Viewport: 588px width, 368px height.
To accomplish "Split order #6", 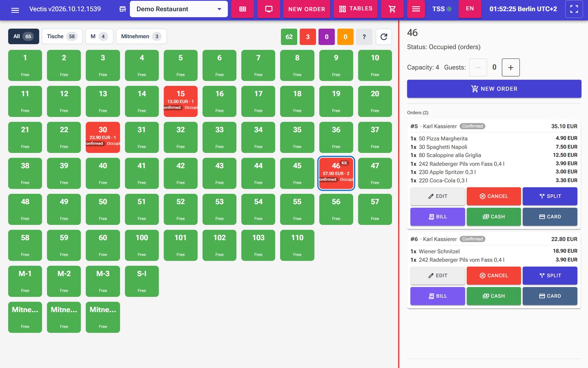I will click(x=550, y=275).
